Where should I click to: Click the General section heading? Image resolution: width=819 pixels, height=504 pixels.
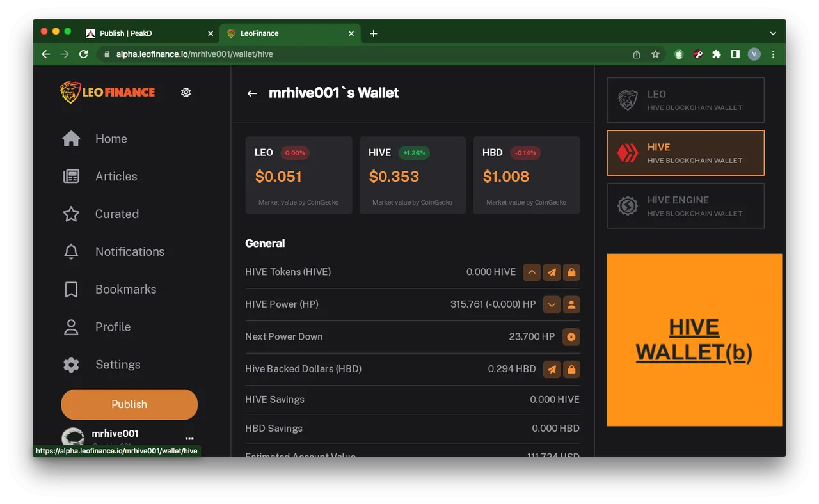tap(265, 244)
